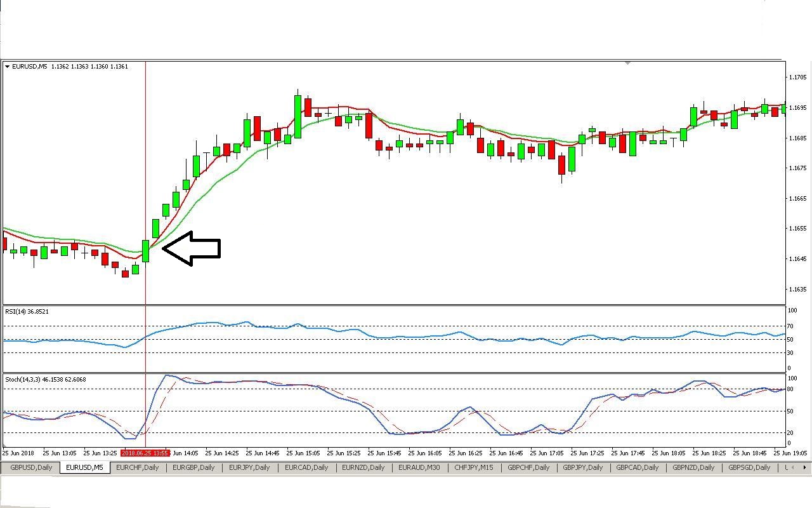
Task: Click the 25 Jun 18:25 time label
Action: click(x=709, y=453)
